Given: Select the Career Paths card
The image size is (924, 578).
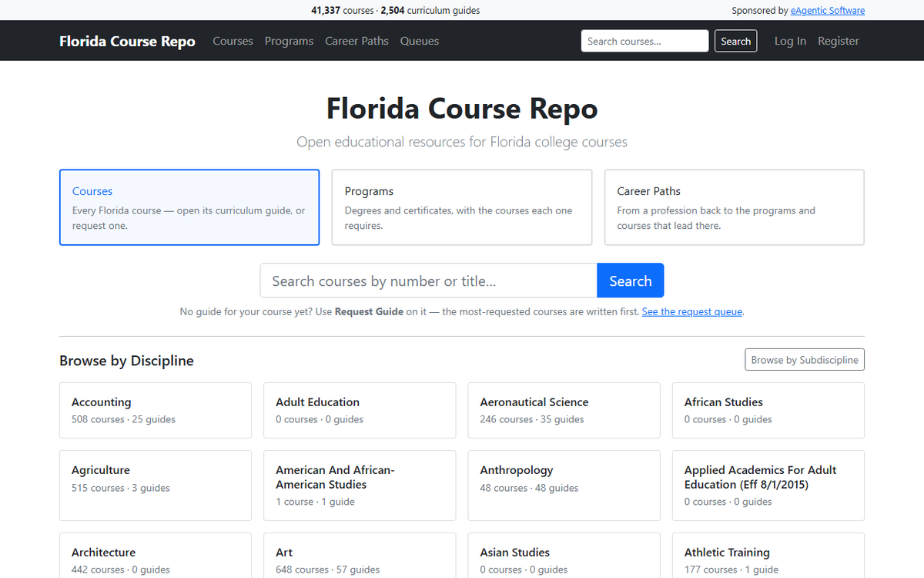Looking at the screenshot, I should click(x=735, y=207).
